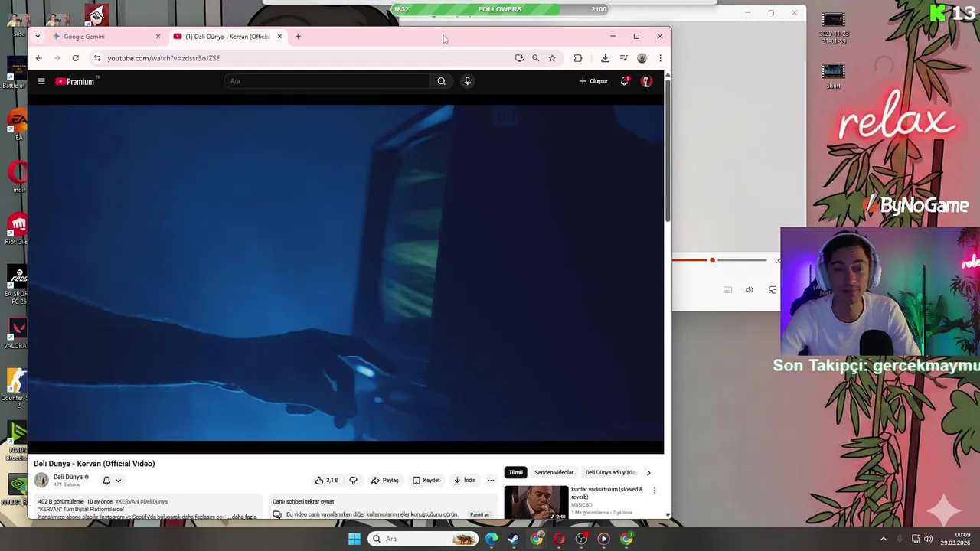Open YouTube notifications bell in header
Viewport: 980px width, 551px height.
pos(625,81)
